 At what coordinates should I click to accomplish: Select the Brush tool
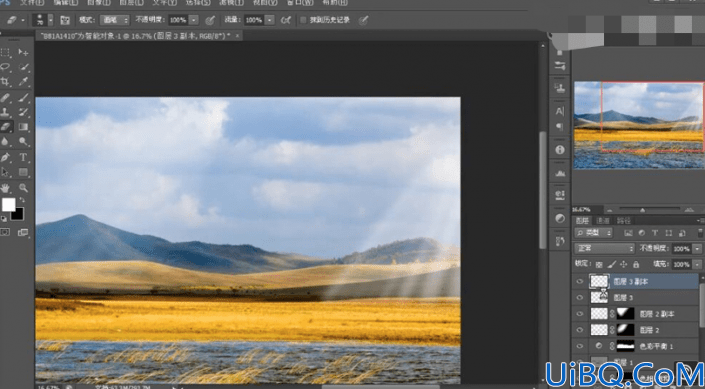[x=23, y=97]
